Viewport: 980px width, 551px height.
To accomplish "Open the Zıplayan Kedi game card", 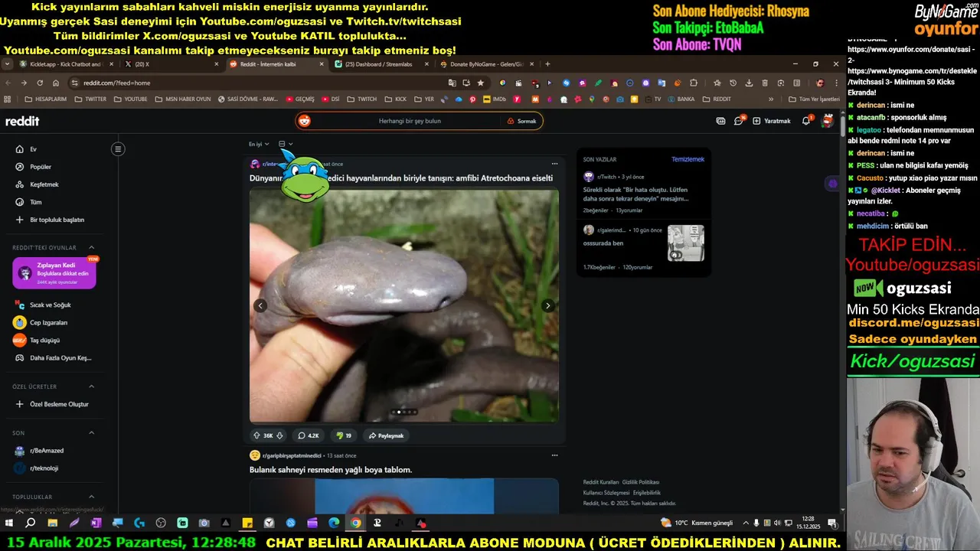I will point(54,272).
